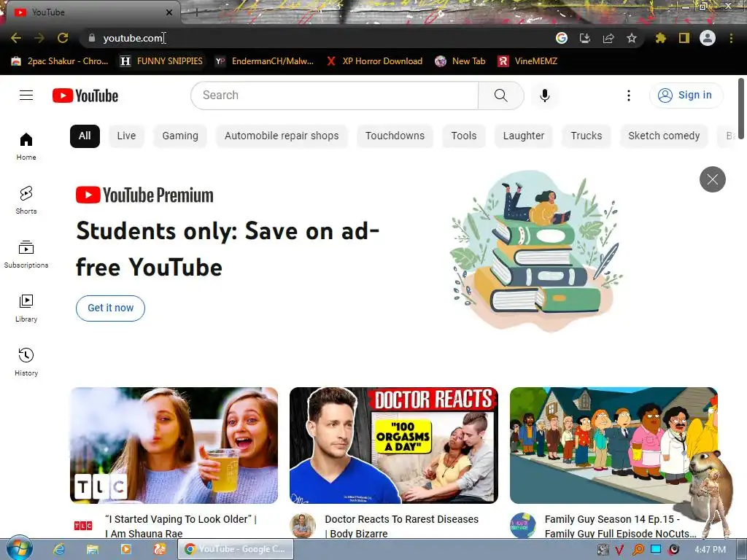Select the Touchdowns filter chip
This screenshot has width=747, height=560.
pos(395,136)
